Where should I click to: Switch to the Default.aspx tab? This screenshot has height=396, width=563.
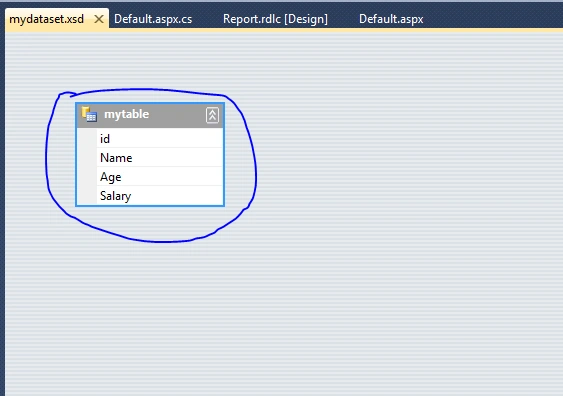point(391,19)
